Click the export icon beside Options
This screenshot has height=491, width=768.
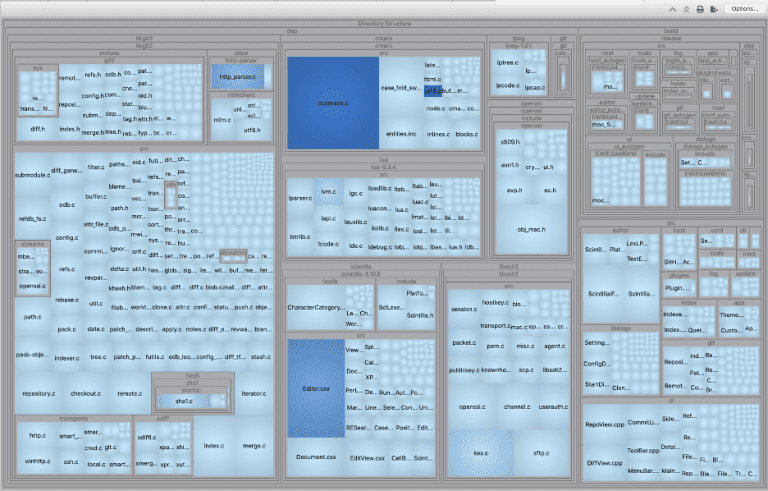tap(712, 9)
